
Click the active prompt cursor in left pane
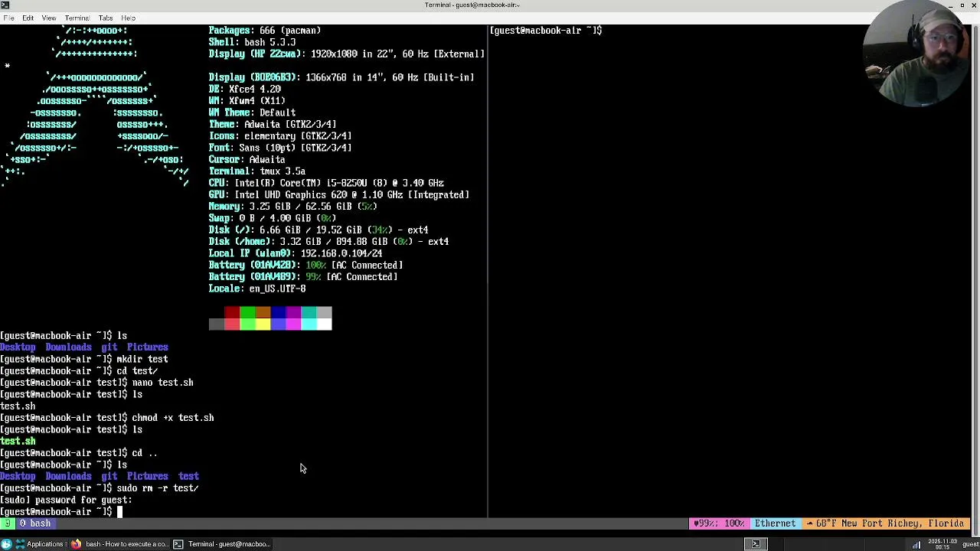[x=119, y=512]
